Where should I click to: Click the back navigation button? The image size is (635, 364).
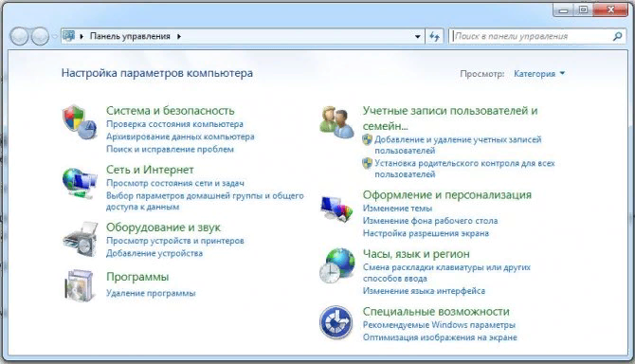tap(19, 36)
